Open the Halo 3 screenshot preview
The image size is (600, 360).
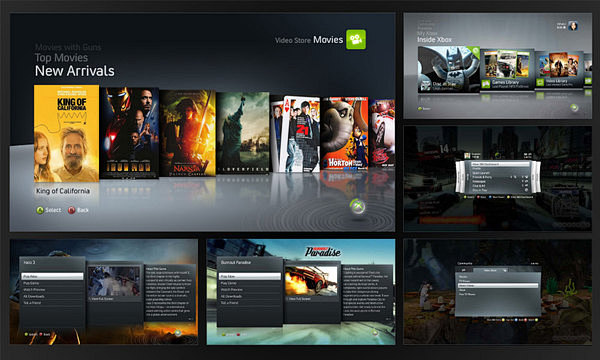[x=114, y=281]
